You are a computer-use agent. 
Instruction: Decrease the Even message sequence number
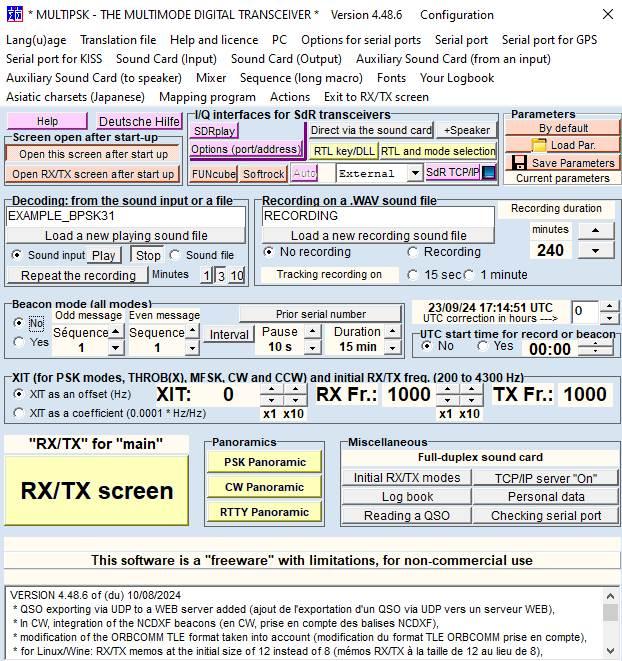click(x=192, y=348)
